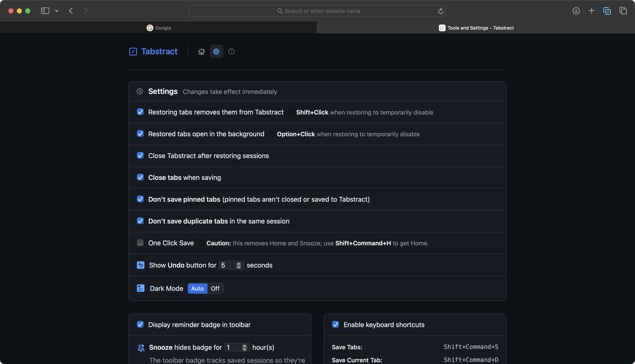Toggle the Safari sidebar icon
Viewport: 635px width, 364px height.
45,11
